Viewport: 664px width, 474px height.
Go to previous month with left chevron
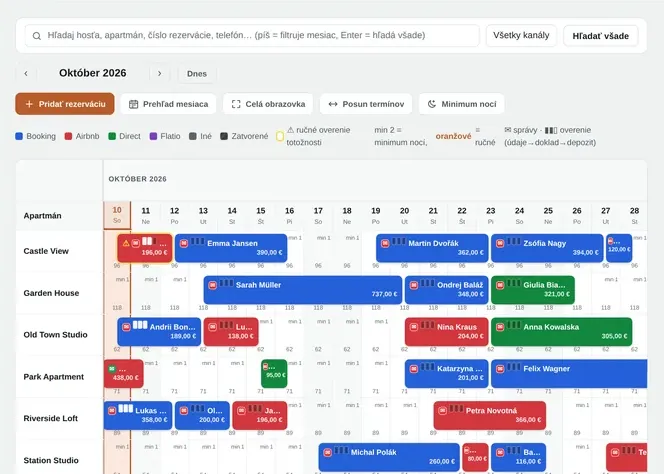tap(26, 74)
